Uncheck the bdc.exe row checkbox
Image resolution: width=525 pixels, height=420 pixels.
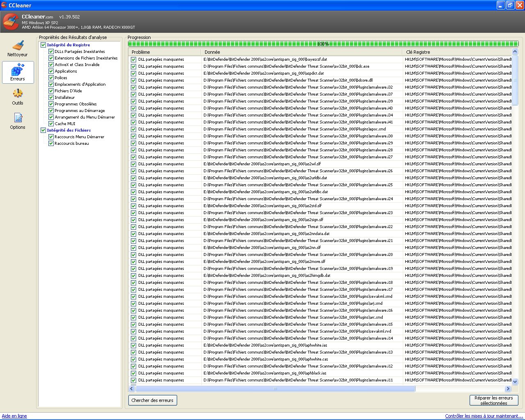(x=133, y=66)
